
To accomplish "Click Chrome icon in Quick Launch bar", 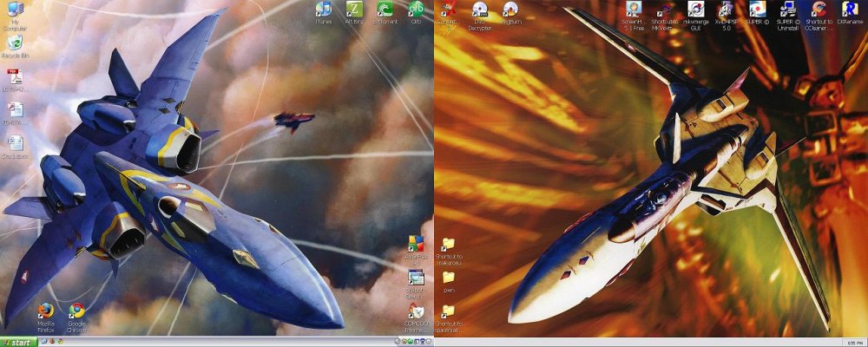I will (x=61, y=342).
